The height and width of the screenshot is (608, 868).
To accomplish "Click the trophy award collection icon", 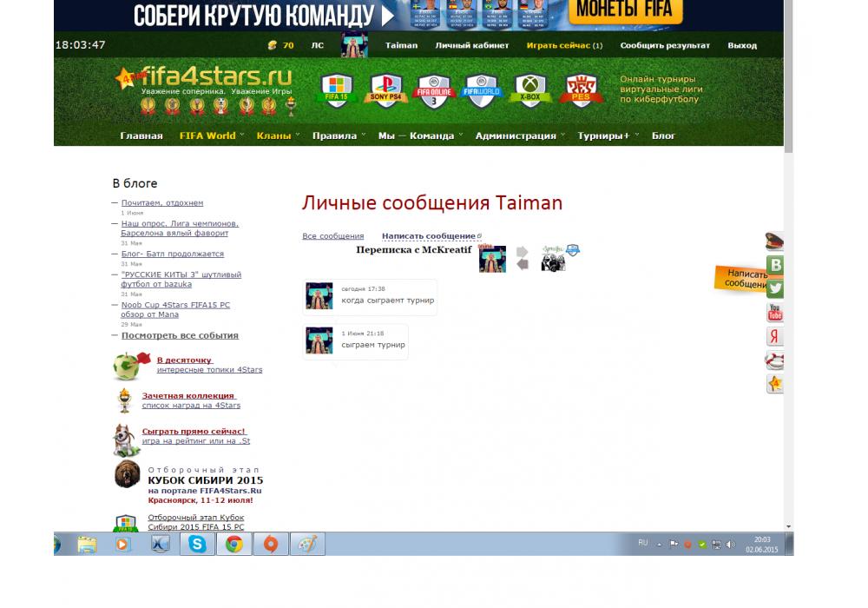I will (x=124, y=401).
